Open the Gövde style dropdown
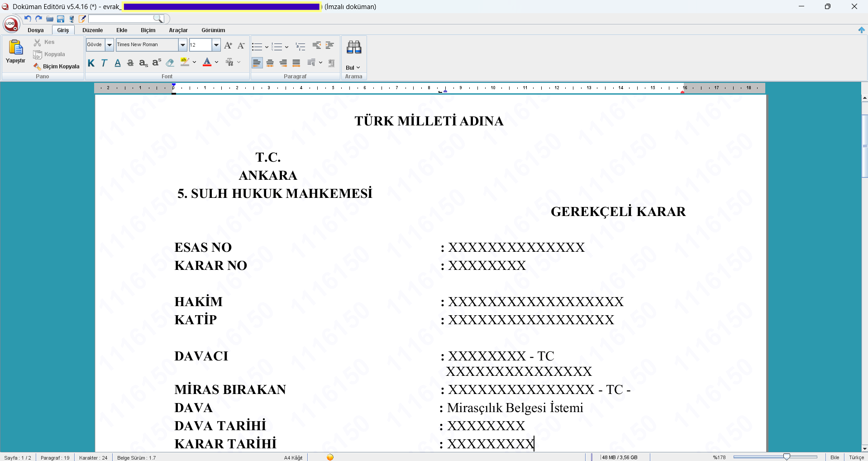This screenshot has height=461, width=868. point(110,45)
